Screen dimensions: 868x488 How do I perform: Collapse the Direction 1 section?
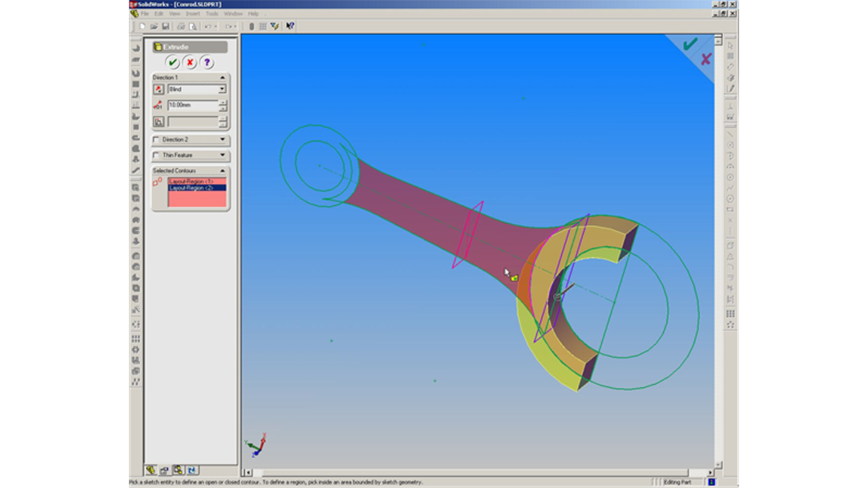click(222, 78)
